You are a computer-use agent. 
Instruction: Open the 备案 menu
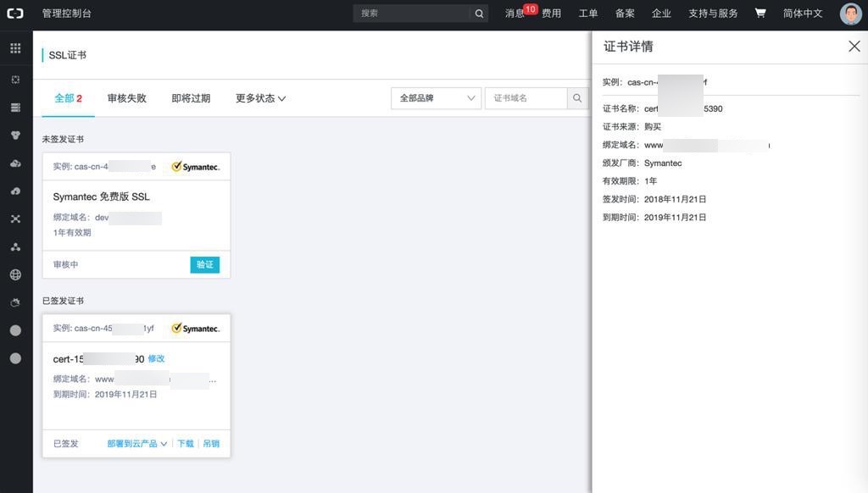pyautogui.click(x=625, y=14)
